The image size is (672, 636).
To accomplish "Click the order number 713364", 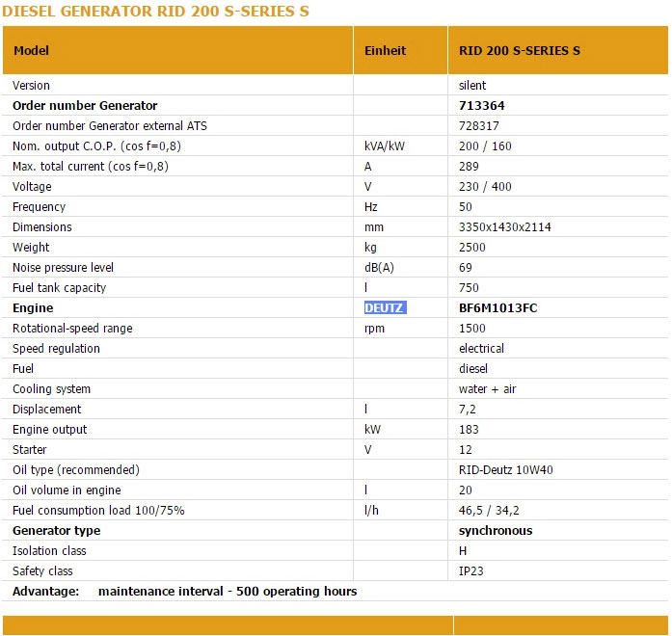I will click(x=482, y=105).
